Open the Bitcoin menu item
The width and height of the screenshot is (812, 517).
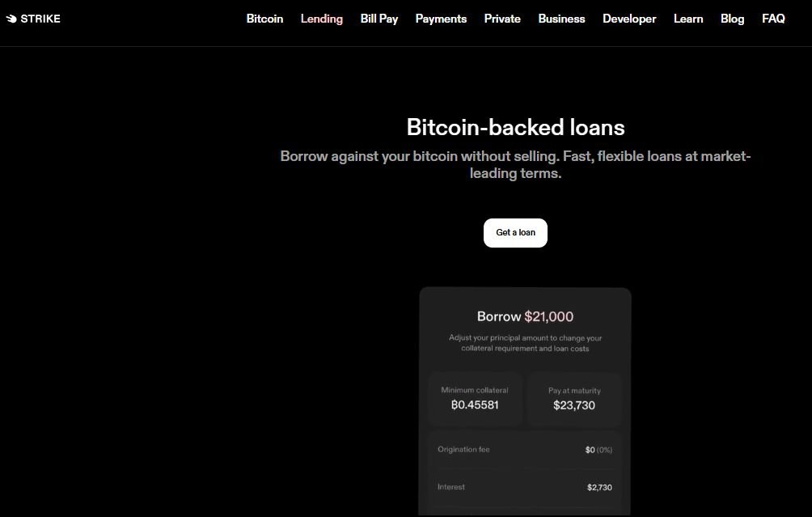(264, 19)
